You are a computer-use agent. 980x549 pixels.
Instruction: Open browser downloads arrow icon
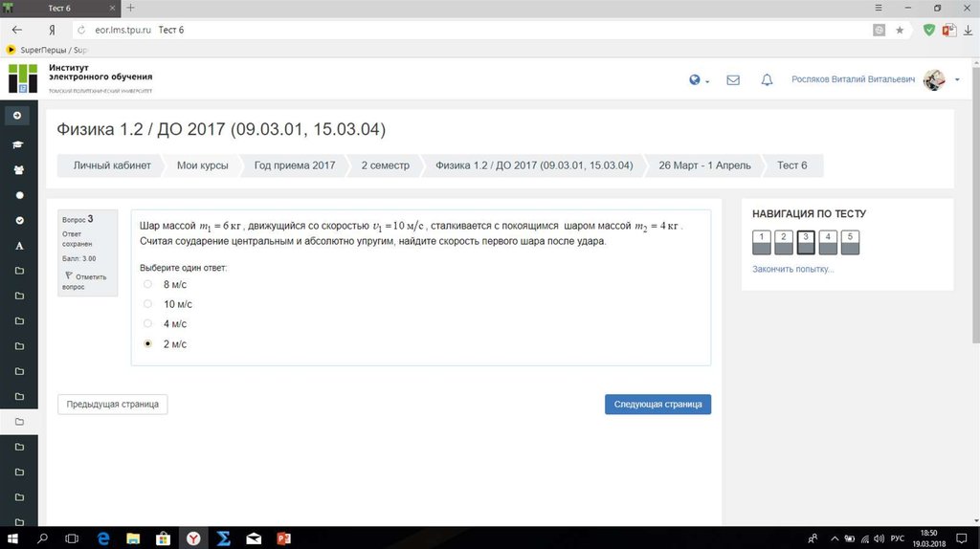coord(969,30)
